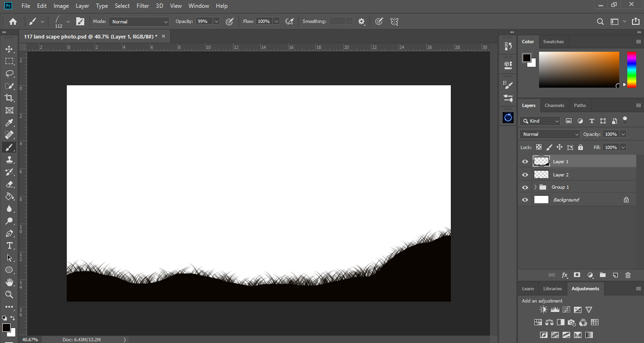Switch to the Swatches tab
Screen dimensions: 644x343
point(553,42)
